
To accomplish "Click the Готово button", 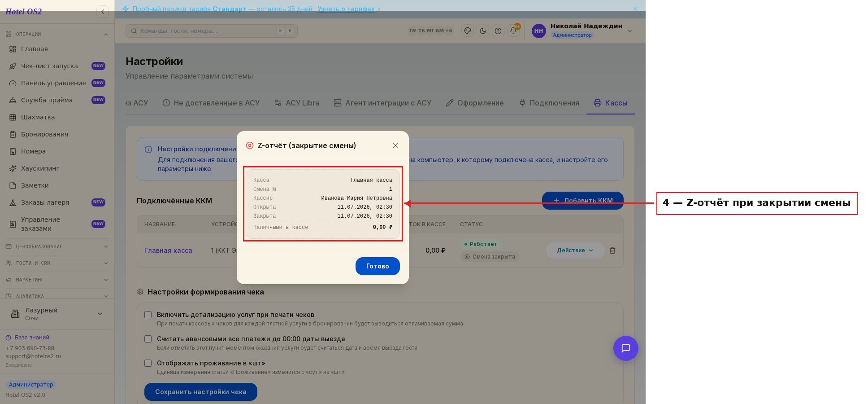I will coord(378,266).
